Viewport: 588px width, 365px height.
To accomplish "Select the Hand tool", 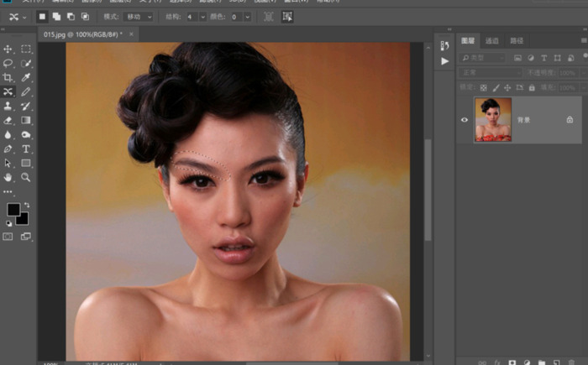I will pyautogui.click(x=8, y=178).
